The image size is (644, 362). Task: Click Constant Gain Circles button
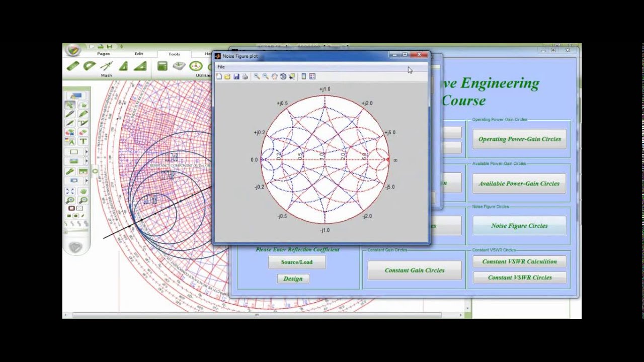pyautogui.click(x=415, y=270)
